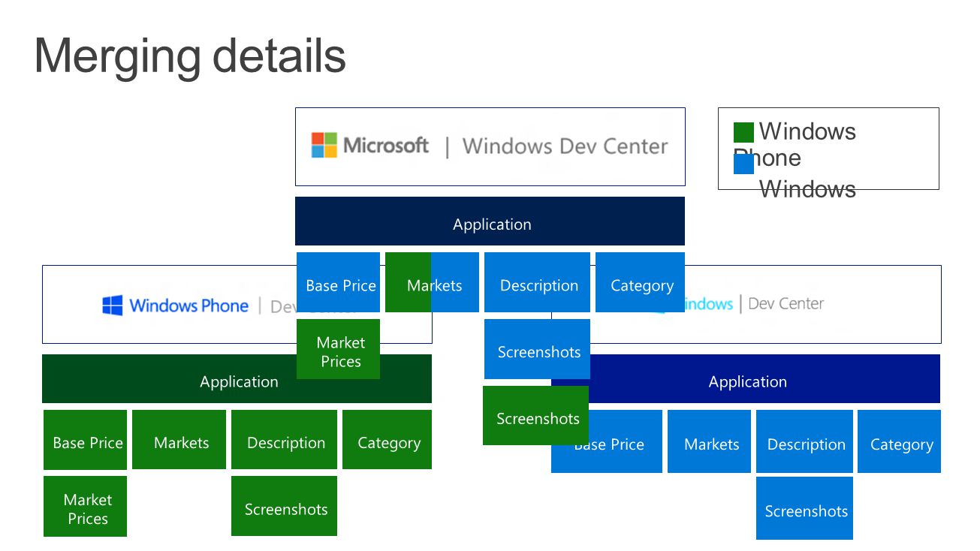This screenshot has width=980, height=551.
Task: Select the blue Screenshots tile in the center
Action: click(x=537, y=349)
